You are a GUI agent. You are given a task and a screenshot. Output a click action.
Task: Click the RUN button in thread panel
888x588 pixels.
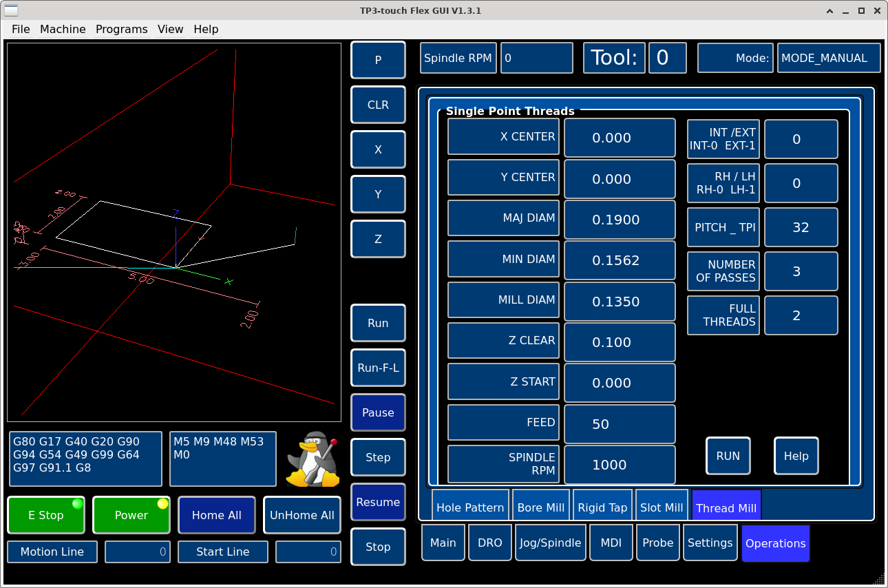click(x=728, y=456)
